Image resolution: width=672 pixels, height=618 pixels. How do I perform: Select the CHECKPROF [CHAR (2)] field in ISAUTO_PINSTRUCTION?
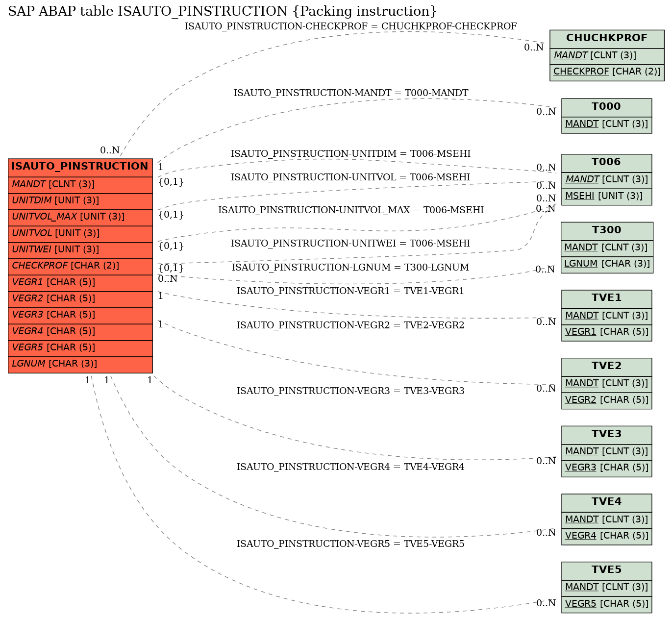coord(80,266)
